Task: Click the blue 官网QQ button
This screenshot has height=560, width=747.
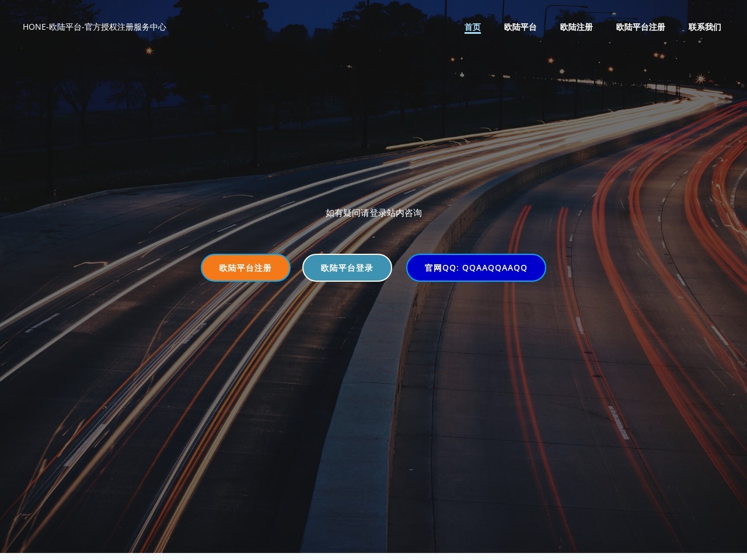Action: tap(476, 268)
